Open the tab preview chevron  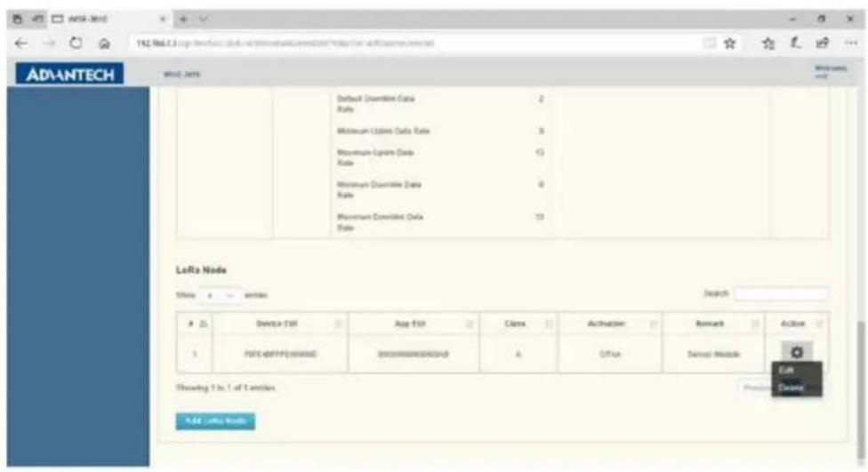[x=203, y=19]
